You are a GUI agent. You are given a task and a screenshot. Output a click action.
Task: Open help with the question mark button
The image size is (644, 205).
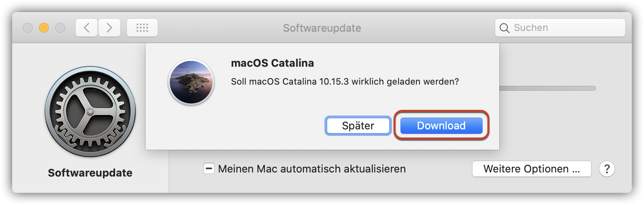tap(607, 169)
